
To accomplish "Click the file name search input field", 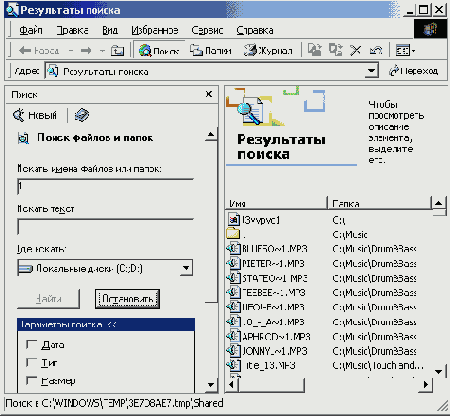I will (x=105, y=186).
